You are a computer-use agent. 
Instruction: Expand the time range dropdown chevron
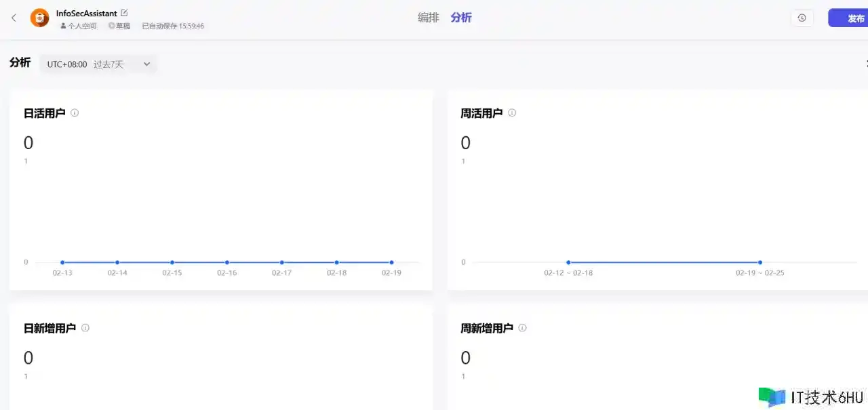[146, 64]
